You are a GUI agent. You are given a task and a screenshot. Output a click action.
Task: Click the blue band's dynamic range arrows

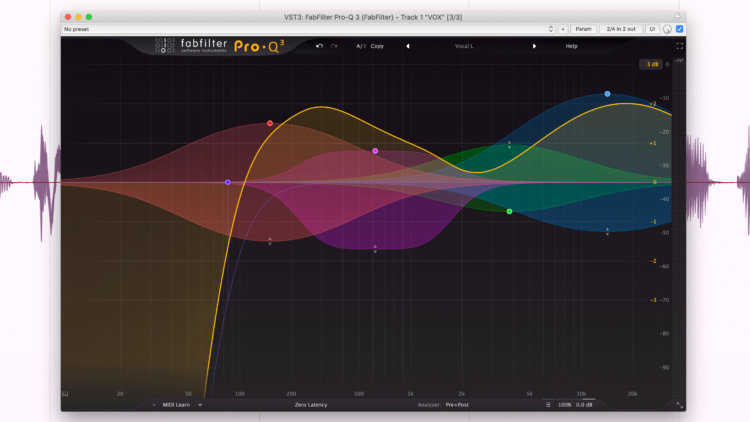pyautogui.click(x=607, y=232)
